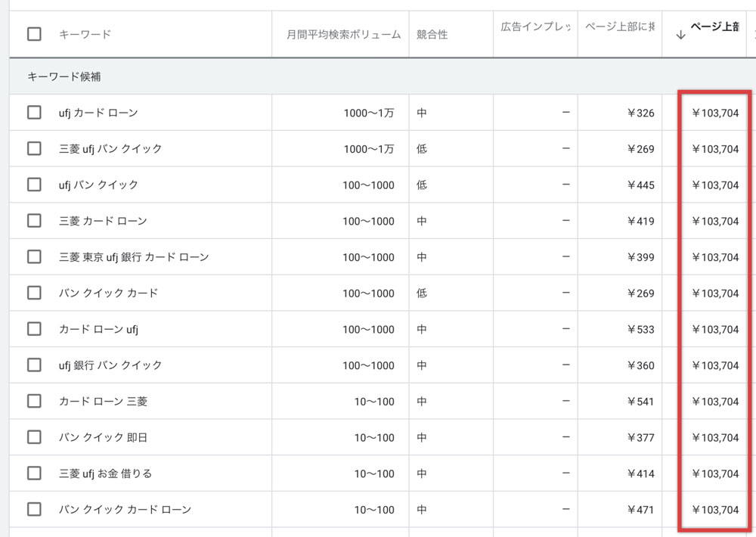Click keyword text バン クイック カード
The width and height of the screenshot is (756, 537).
point(108,293)
